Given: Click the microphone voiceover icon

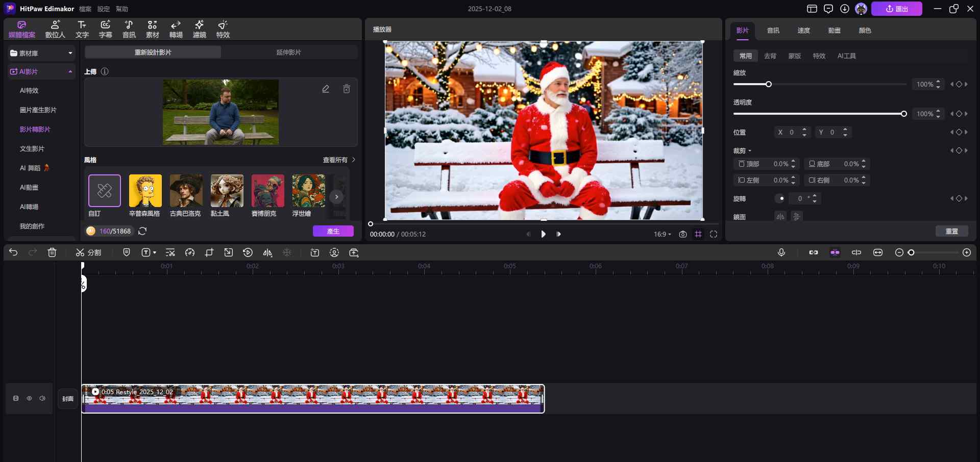Looking at the screenshot, I should [781, 252].
